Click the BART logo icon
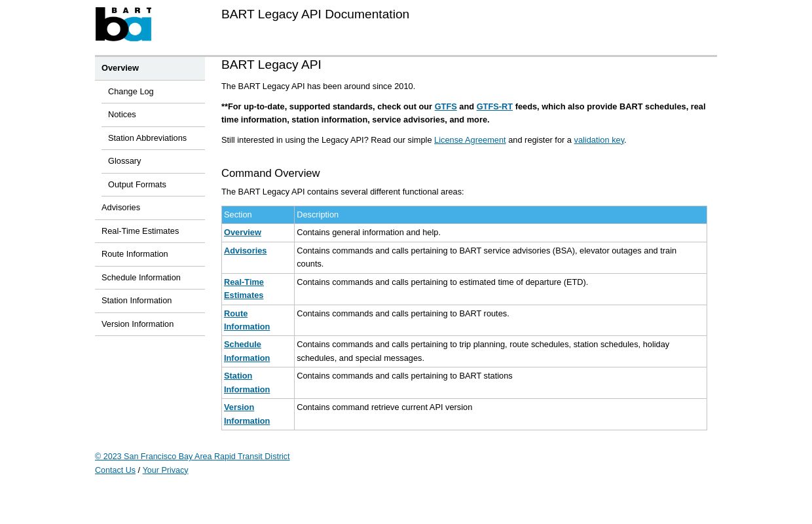 click(123, 24)
